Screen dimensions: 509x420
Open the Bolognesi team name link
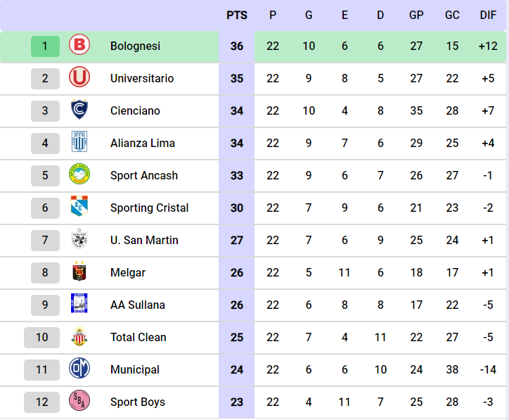[x=135, y=46]
